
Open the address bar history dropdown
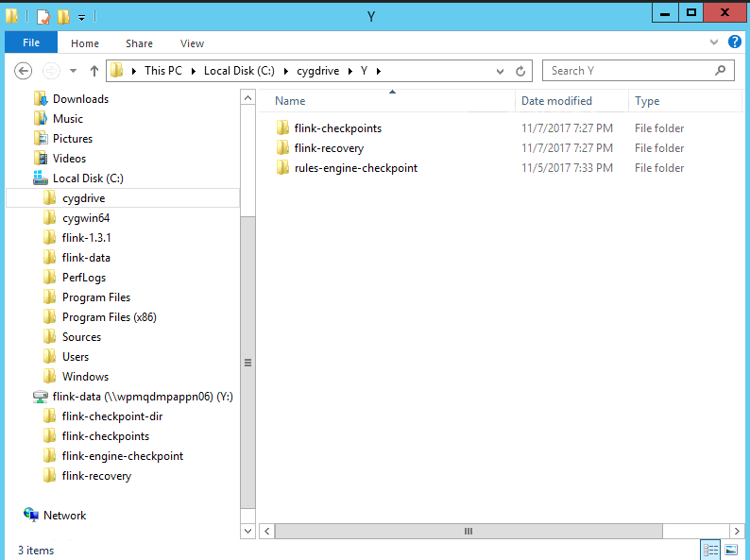(501, 71)
